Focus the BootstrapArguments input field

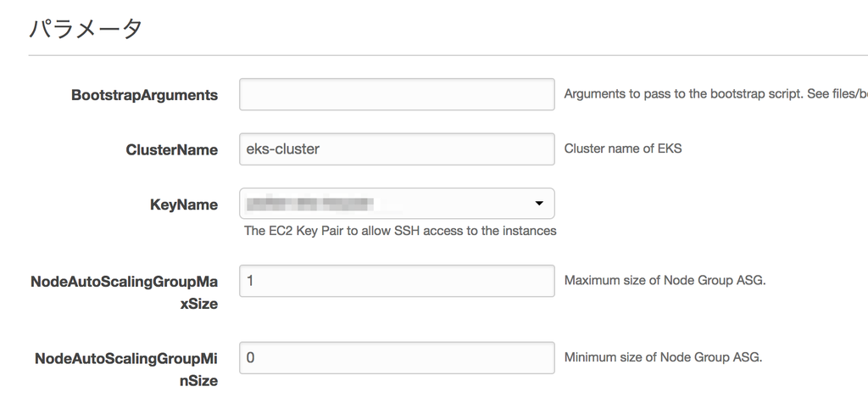(397, 94)
